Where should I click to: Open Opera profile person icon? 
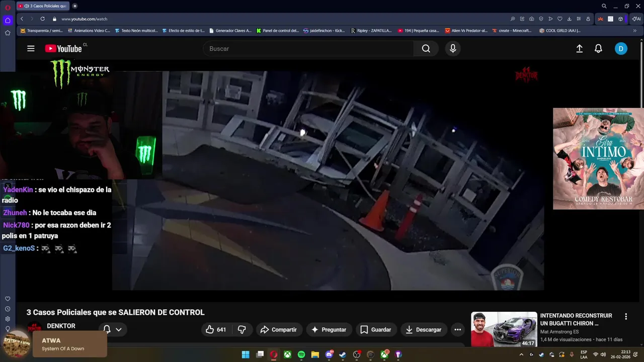pyautogui.click(x=588, y=19)
